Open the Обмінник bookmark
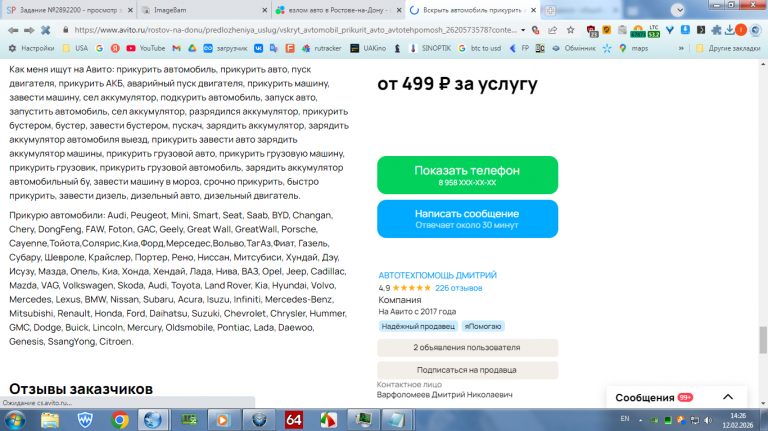The width and height of the screenshot is (768, 431). coord(574,48)
